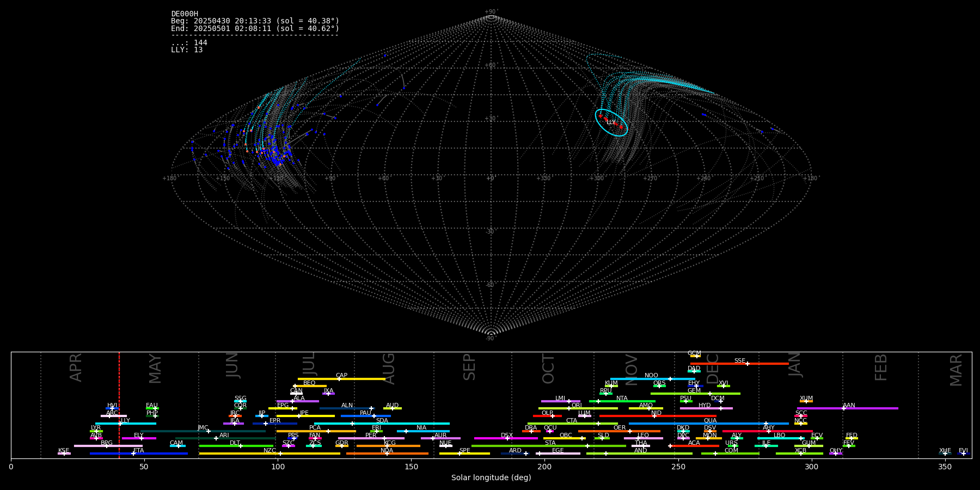Viewport: 980px width, 490px height.
Task: Click the +300 longitude label on sky map
Action: (x=597, y=178)
